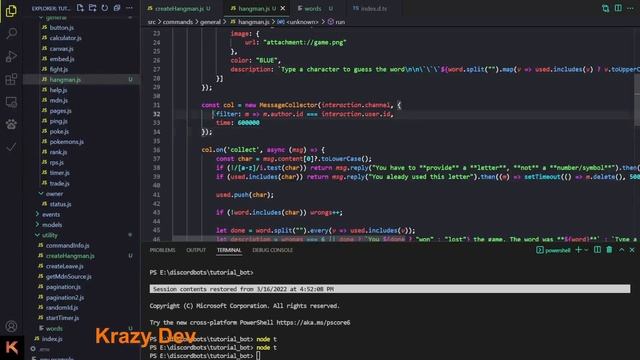Open Explorer more actions menu
This screenshot has width=640, height=360.
pos(129,8)
